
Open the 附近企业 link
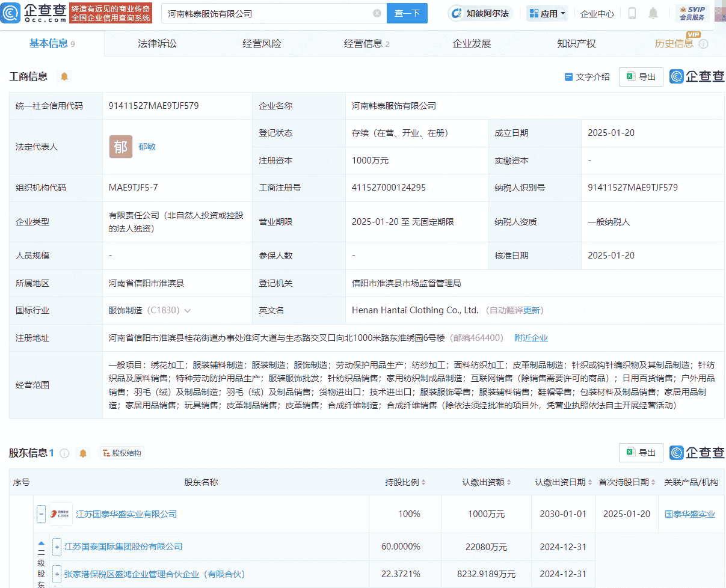[531, 338]
